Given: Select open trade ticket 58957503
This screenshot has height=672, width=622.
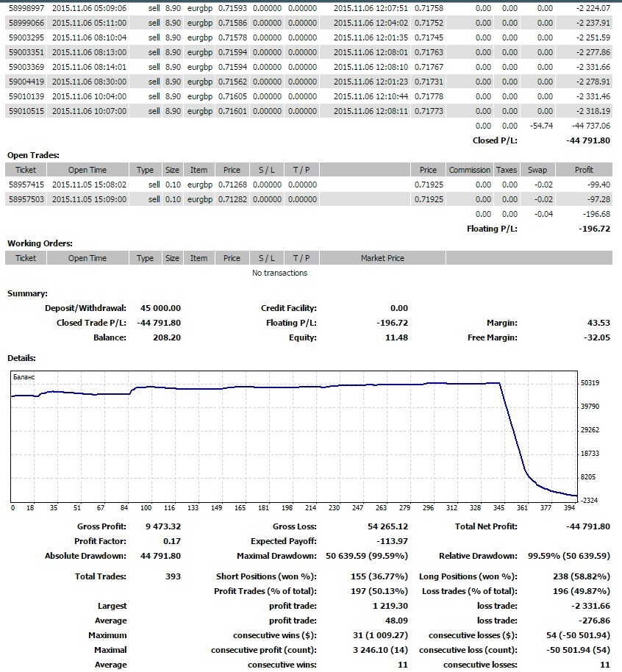Looking at the screenshot, I should [x=26, y=199].
